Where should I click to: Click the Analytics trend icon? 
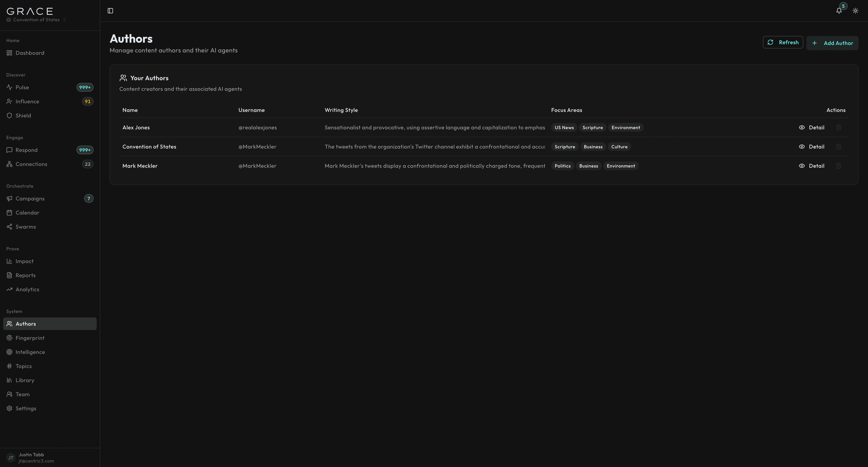pos(9,289)
